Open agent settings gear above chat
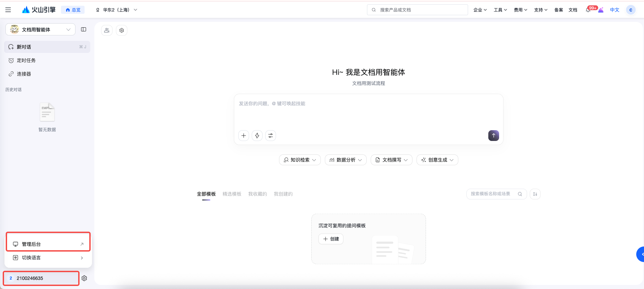Image resolution: width=644 pixels, height=289 pixels. click(122, 30)
